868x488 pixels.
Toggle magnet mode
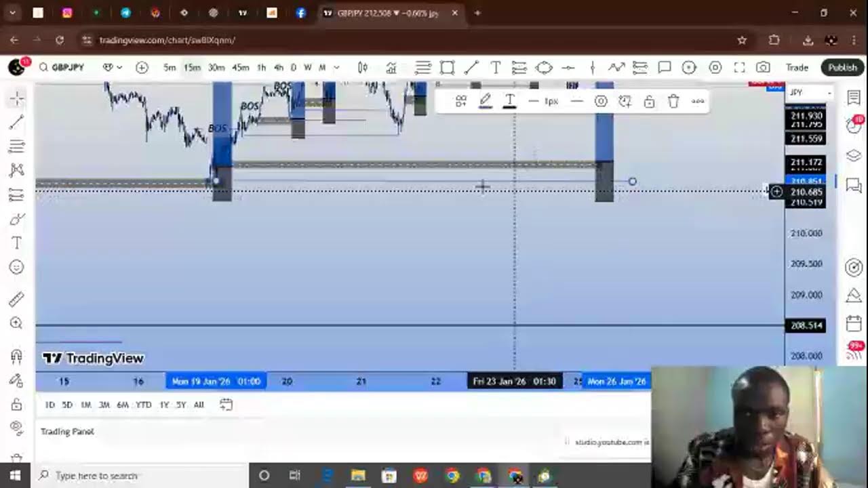[x=17, y=356]
